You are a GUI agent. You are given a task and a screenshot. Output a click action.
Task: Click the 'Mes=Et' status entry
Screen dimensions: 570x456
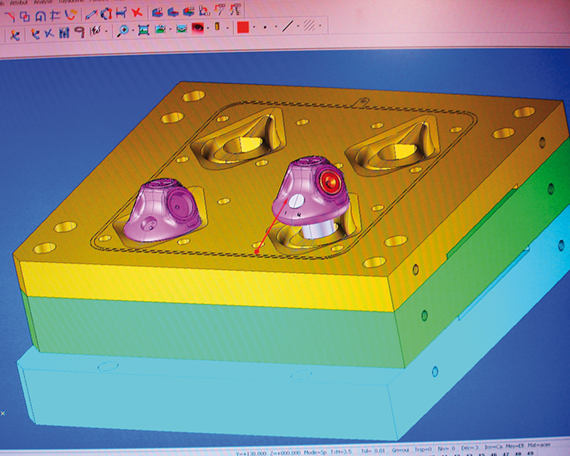(515, 445)
